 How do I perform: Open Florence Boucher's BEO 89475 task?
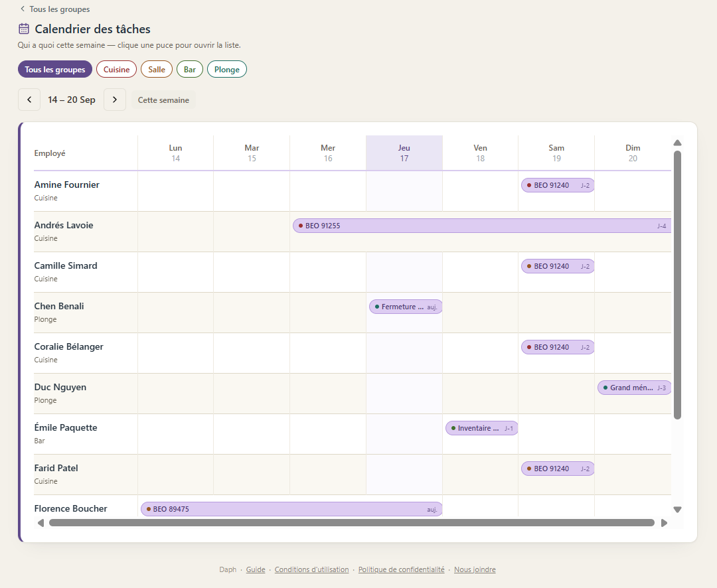tap(291, 509)
